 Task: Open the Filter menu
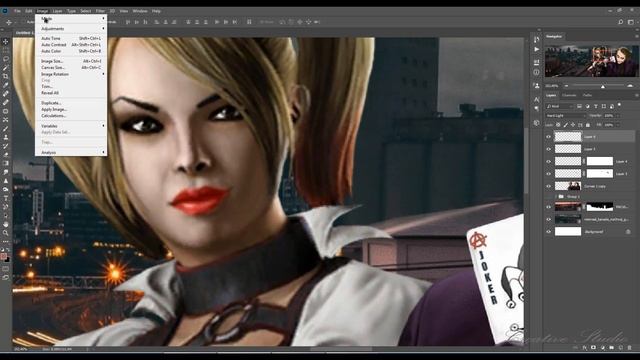click(x=100, y=11)
